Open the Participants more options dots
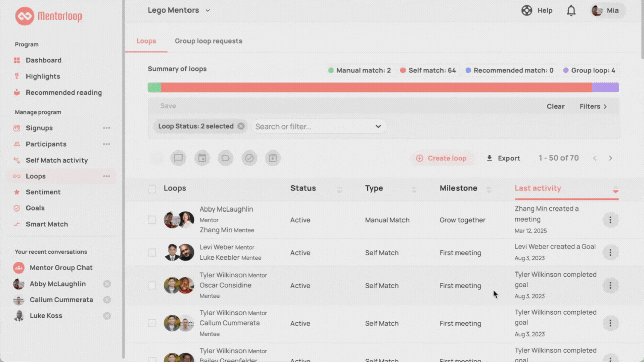644x362 pixels. (107, 144)
